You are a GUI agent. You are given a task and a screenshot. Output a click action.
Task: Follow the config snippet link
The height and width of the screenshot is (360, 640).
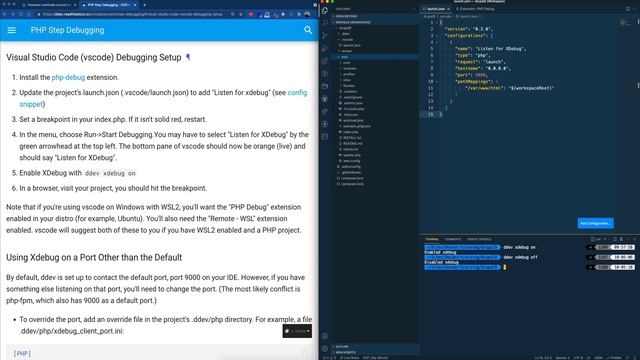(163, 98)
